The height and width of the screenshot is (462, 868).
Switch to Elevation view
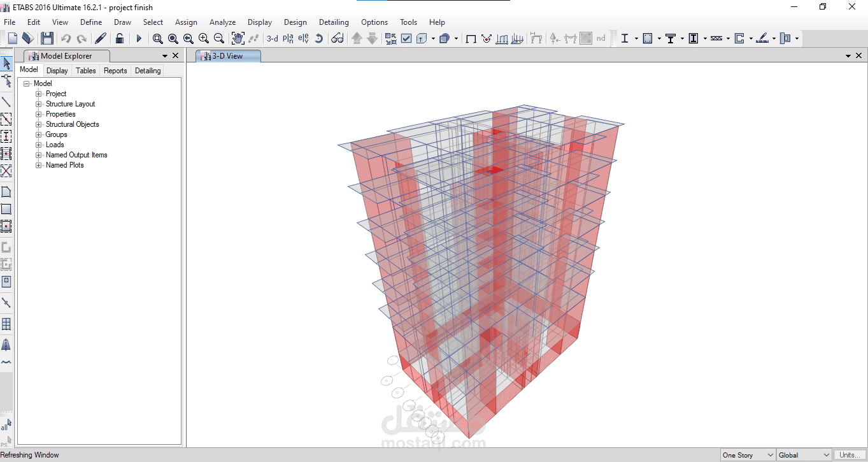tap(303, 38)
